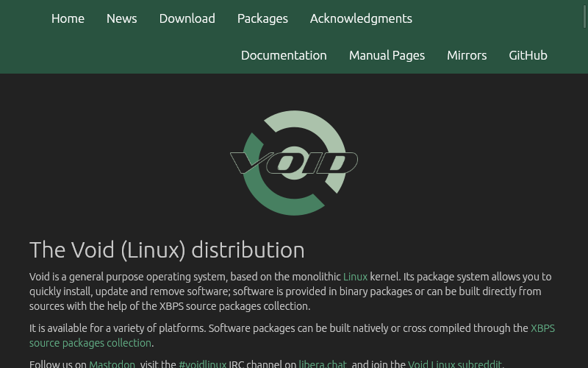Viewport: 588px width, 368px height.
Task: Visit the libera.chat link
Action: point(323,364)
